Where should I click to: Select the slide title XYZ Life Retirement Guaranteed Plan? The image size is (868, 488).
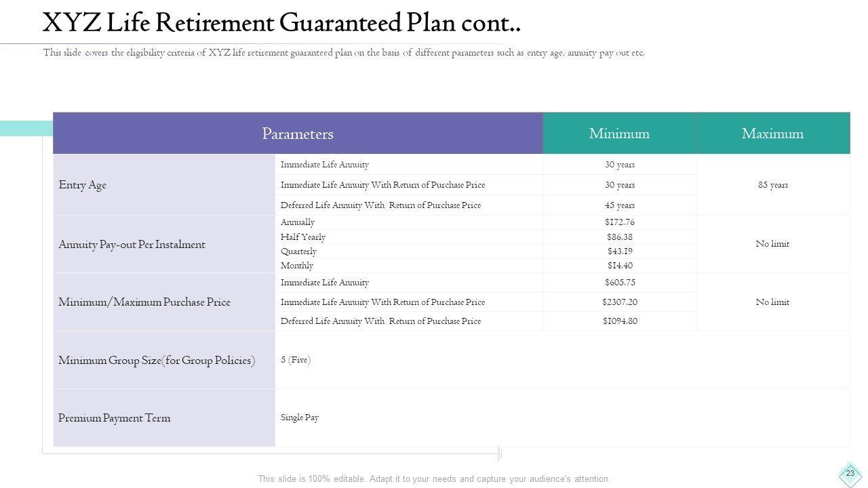[x=281, y=23]
